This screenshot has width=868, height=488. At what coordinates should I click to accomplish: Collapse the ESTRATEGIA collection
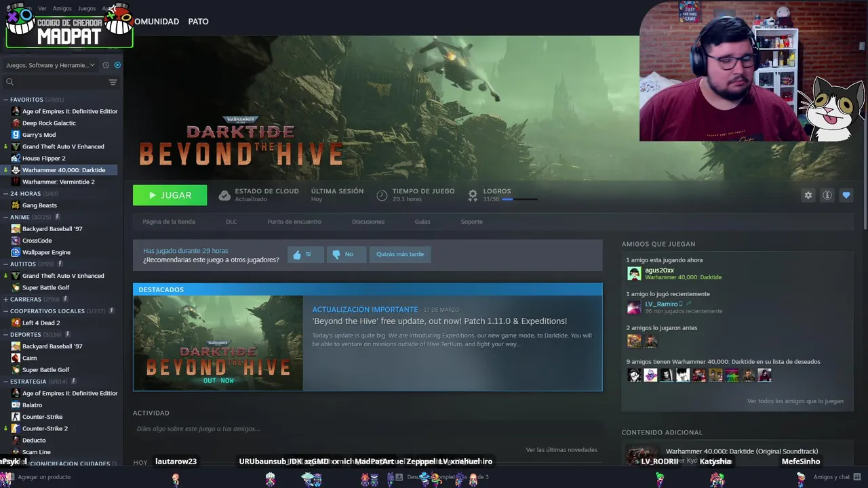click(6, 382)
